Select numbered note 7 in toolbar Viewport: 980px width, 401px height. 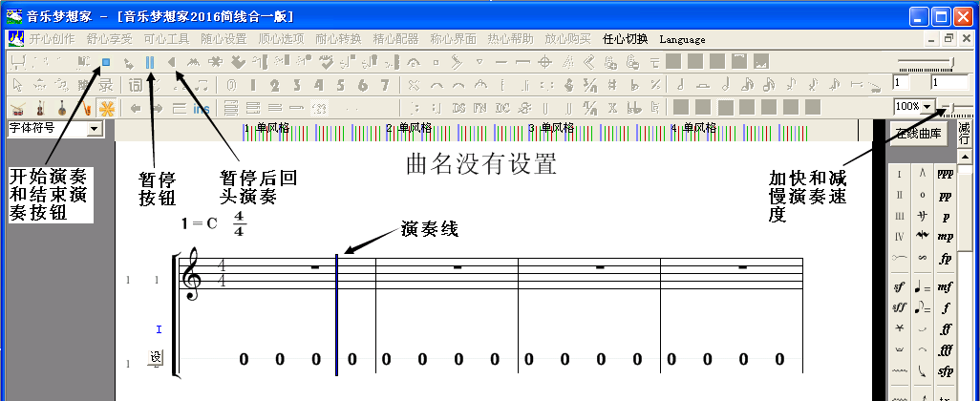click(x=385, y=84)
